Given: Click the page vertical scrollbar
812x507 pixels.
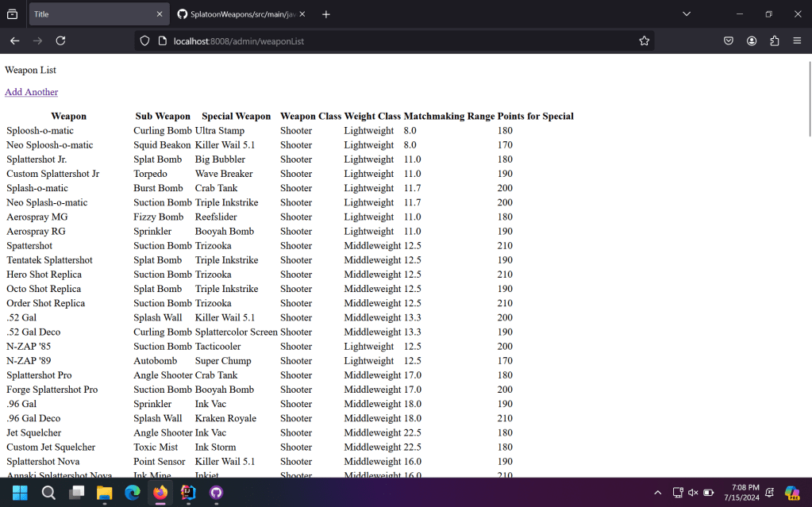Looking at the screenshot, I should (808, 238).
